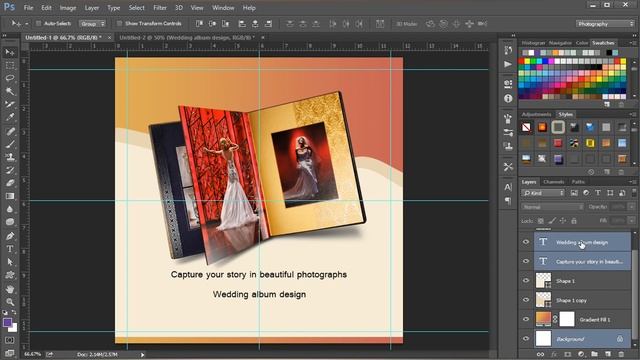Select the Lasso tool

coord(10,78)
